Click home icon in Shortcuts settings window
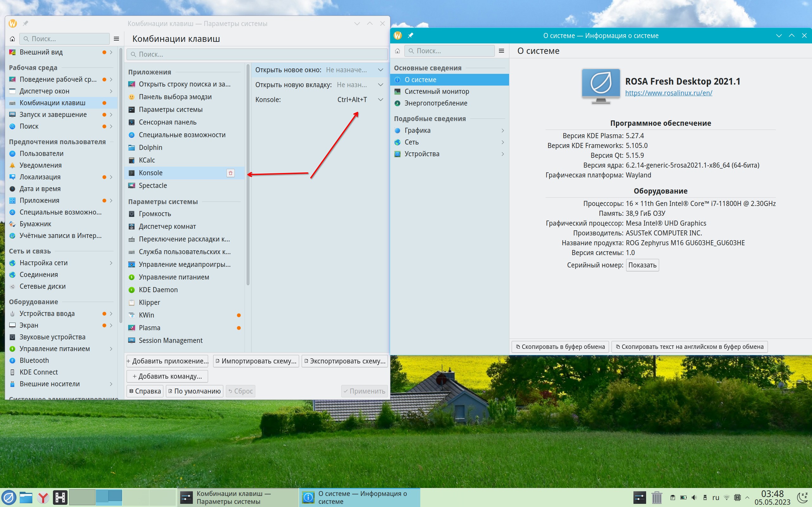 (x=12, y=39)
